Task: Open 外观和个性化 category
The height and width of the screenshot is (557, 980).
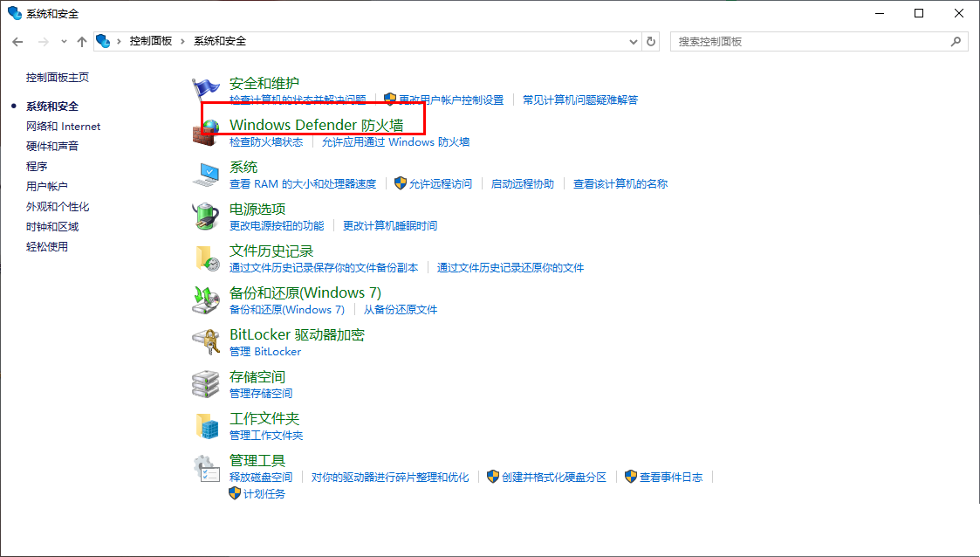Action: 58,206
